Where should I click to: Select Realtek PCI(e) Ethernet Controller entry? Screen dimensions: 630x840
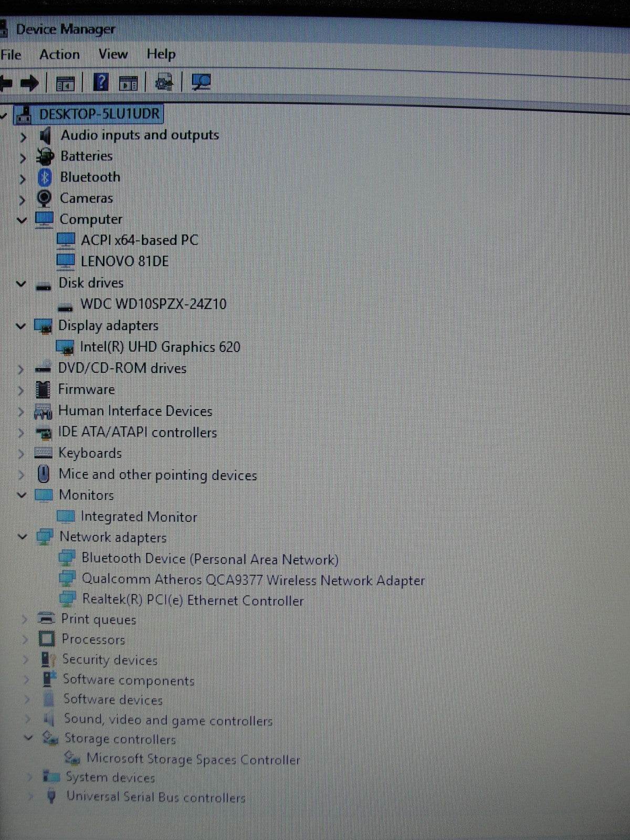pos(193,600)
